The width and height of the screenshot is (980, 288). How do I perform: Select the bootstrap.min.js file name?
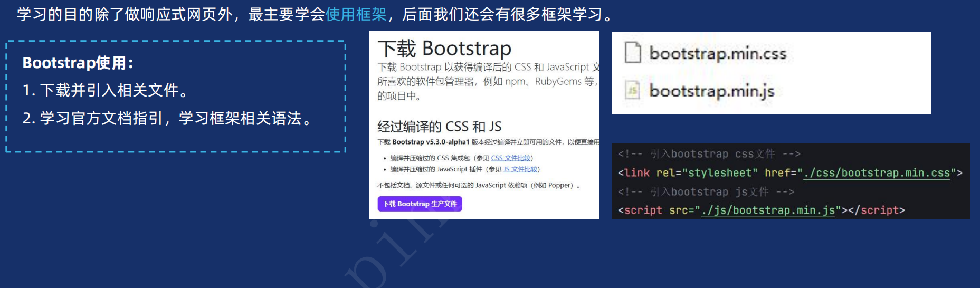712,91
